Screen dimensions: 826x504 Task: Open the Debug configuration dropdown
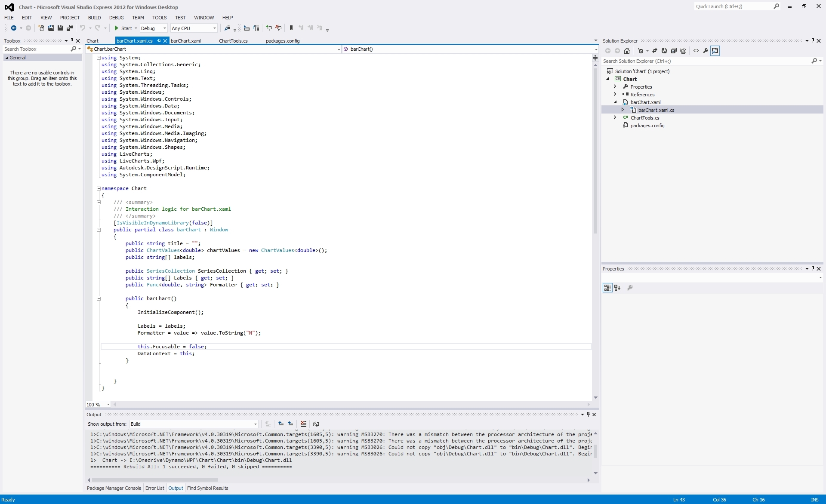pyautogui.click(x=154, y=28)
